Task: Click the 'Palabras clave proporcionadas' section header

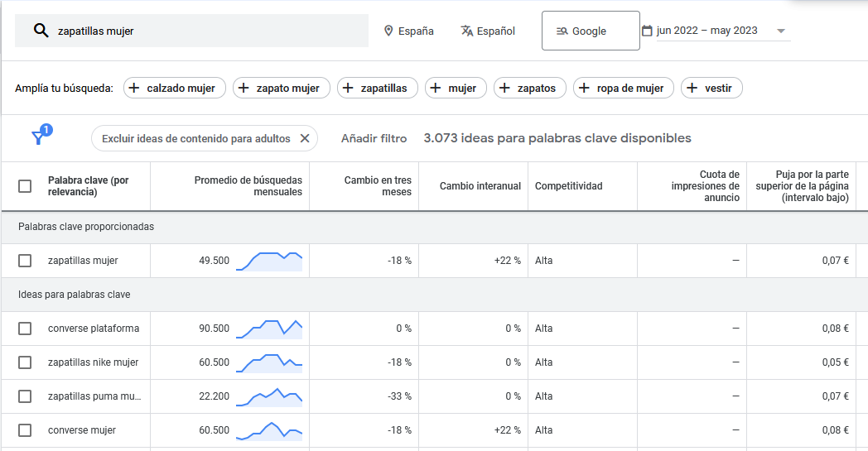Action: coord(86,227)
